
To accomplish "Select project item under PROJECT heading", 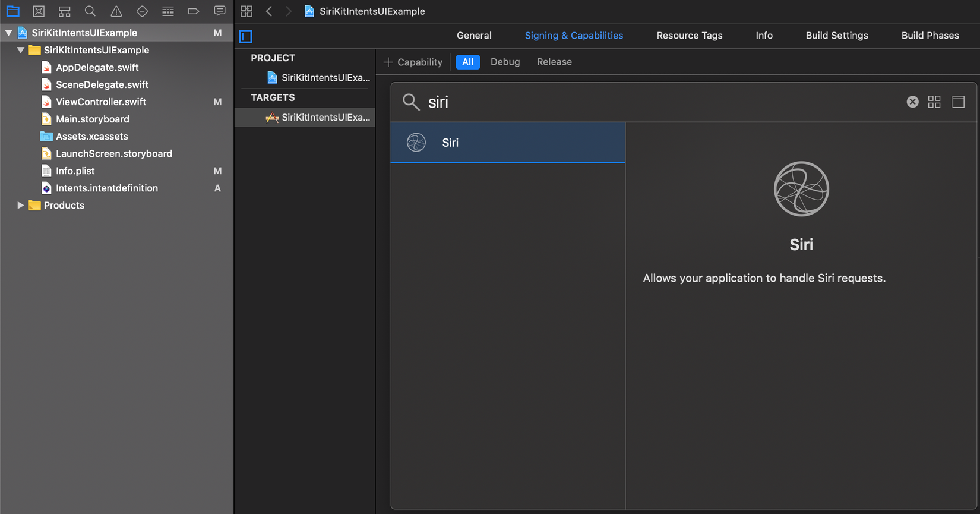I will [x=318, y=78].
